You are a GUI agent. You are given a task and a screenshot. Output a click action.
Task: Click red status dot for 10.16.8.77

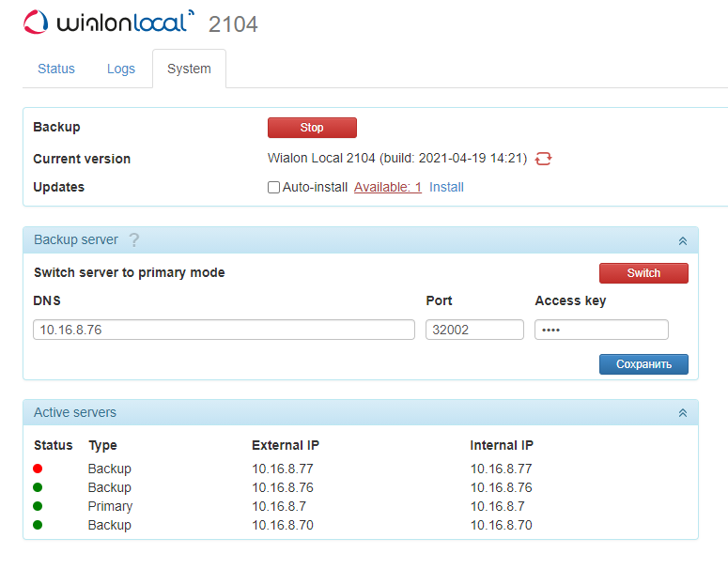pos(39,469)
